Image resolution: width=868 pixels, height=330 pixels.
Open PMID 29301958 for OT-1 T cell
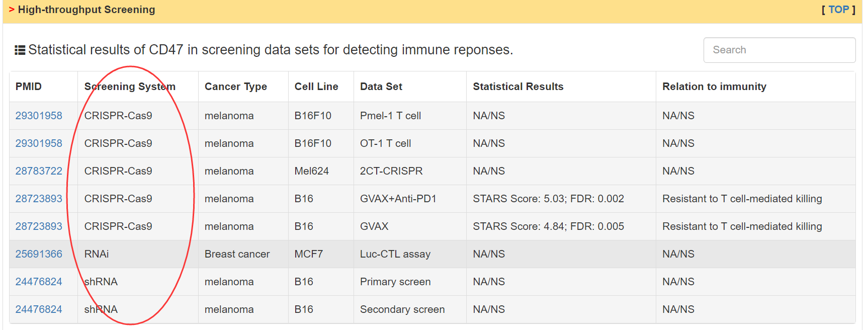tap(39, 143)
